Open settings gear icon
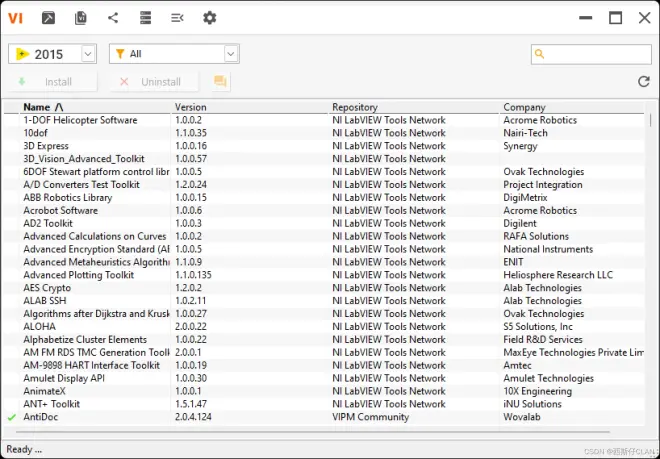 pyautogui.click(x=210, y=18)
